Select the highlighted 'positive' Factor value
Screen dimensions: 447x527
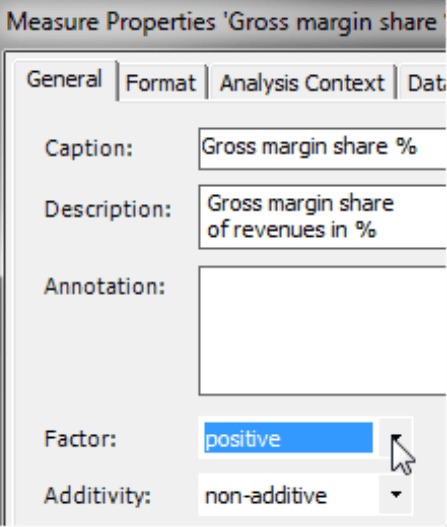(x=288, y=438)
